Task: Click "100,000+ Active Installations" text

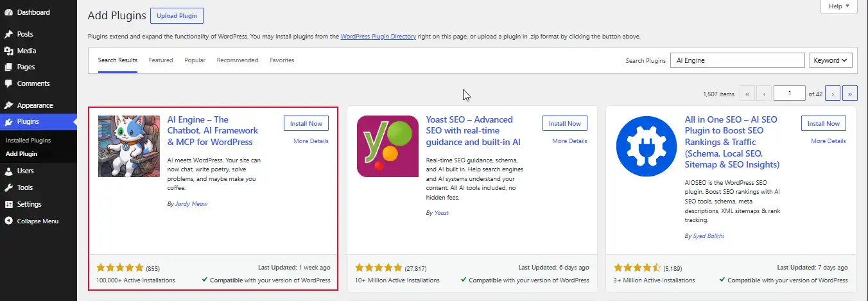Action: coord(136,280)
